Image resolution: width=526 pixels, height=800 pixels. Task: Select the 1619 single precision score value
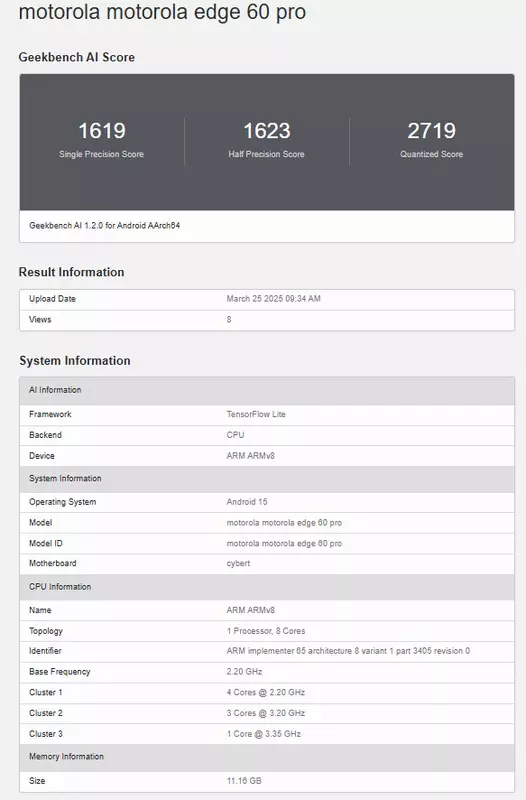click(102, 131)
